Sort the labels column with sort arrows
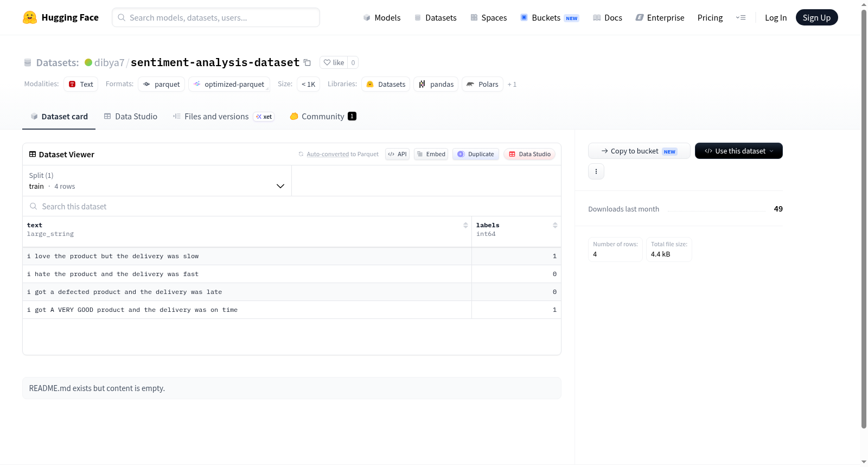This screenshot has height=467, width=868. [x=555, y=225]
